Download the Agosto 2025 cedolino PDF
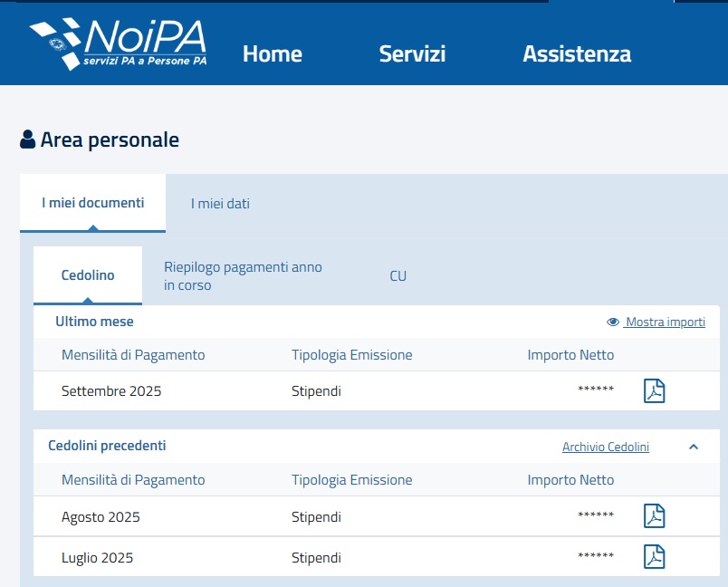This screenshot has width=728, height=587. pyautogui.click(x=654, y=516)
